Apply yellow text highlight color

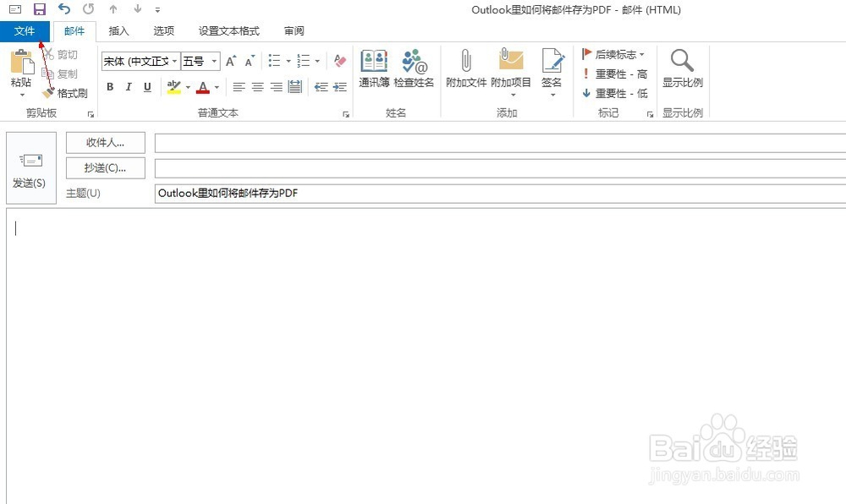173,87
